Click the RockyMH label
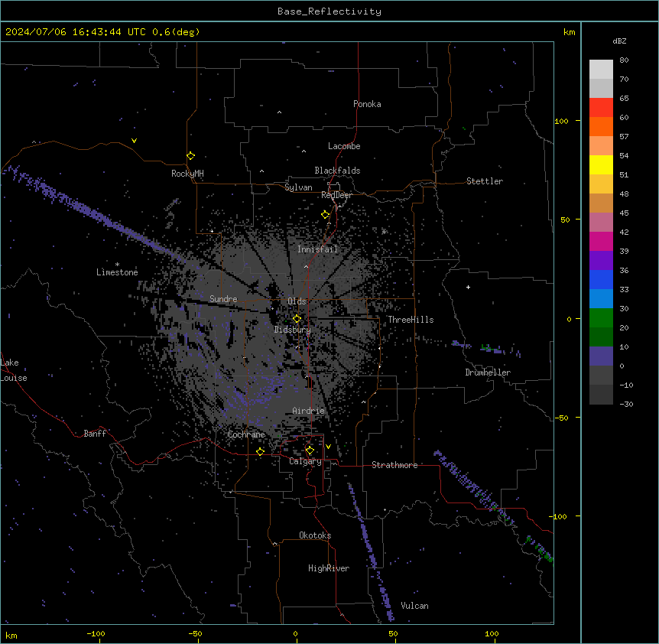The width and height of the screenshot is (659, 644). tap(187, 174)
